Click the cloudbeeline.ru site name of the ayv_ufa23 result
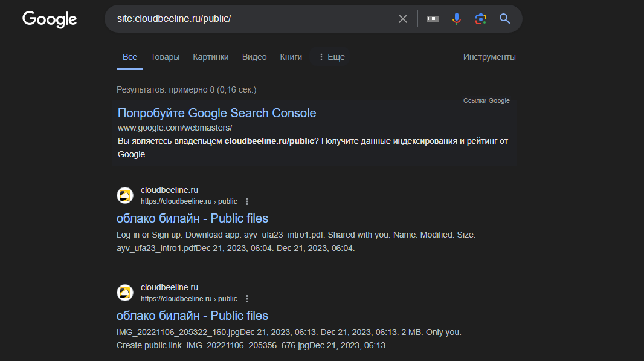 pyautogui.click(x=169, y=190)
